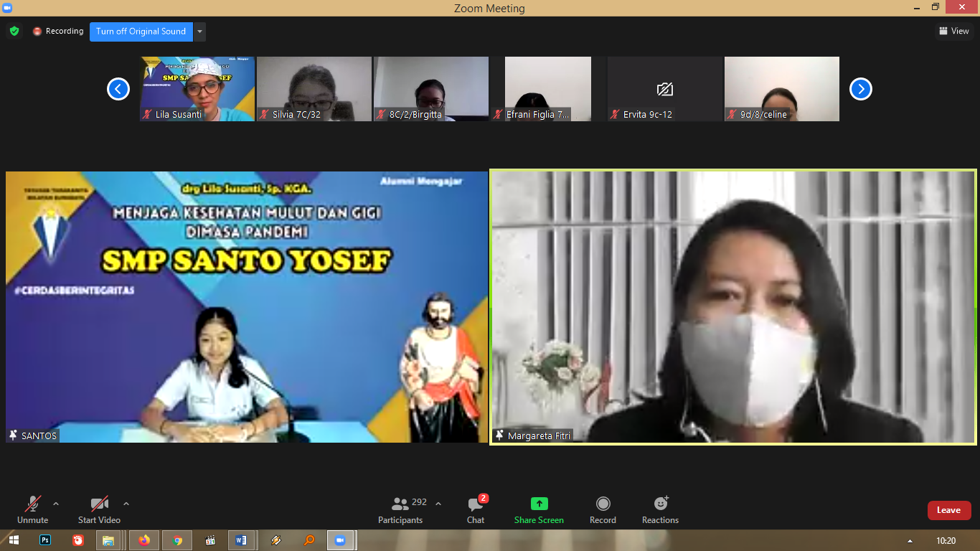980x551 pixels.
Task: Click the red Recording indicator
Action: [x=58, y=32]
